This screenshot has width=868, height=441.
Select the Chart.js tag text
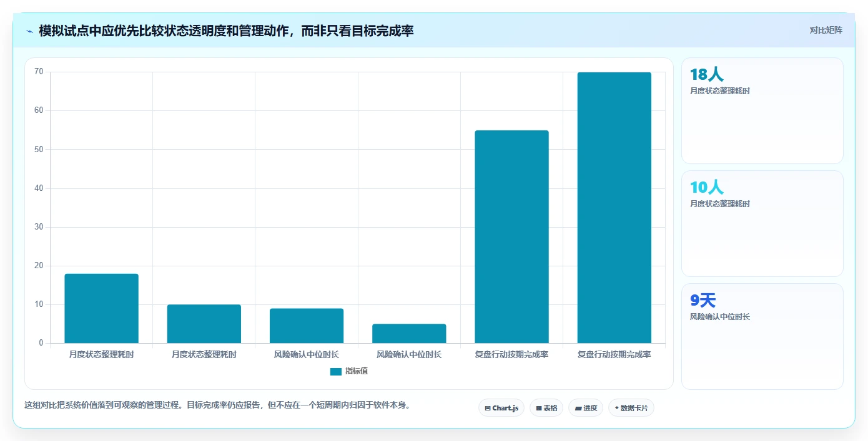tap(505, 409)
